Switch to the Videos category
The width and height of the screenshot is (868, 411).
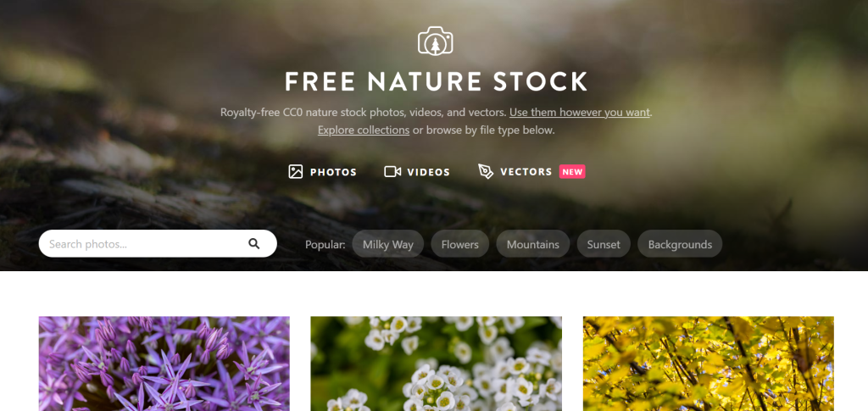pos(417,172)
